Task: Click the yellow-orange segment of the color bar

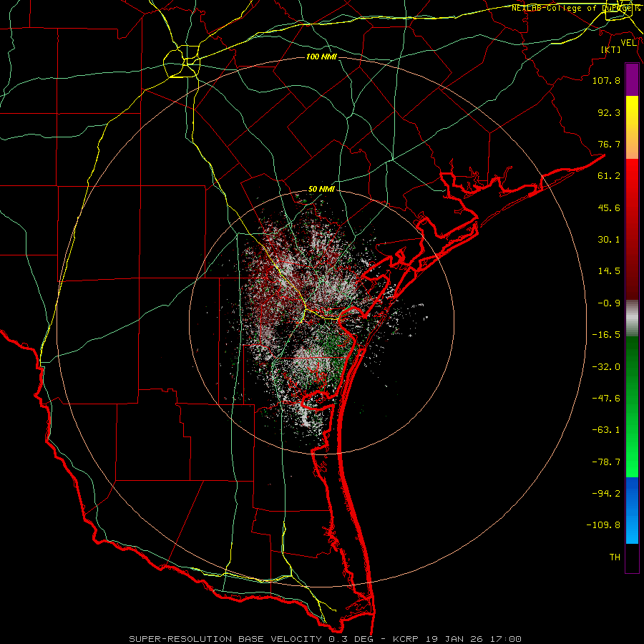Action: [632, 127]
